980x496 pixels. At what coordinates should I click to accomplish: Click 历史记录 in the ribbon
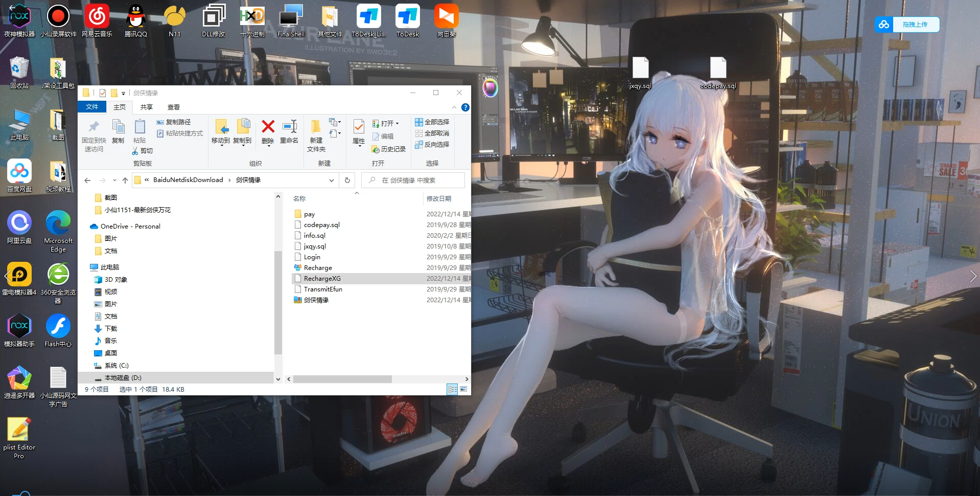(x=389, y=149)
